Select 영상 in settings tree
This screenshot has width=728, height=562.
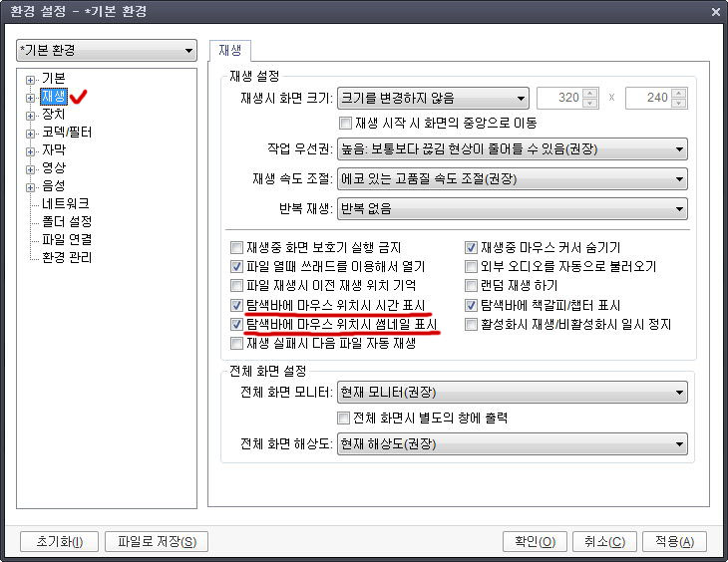pos(54,168)
